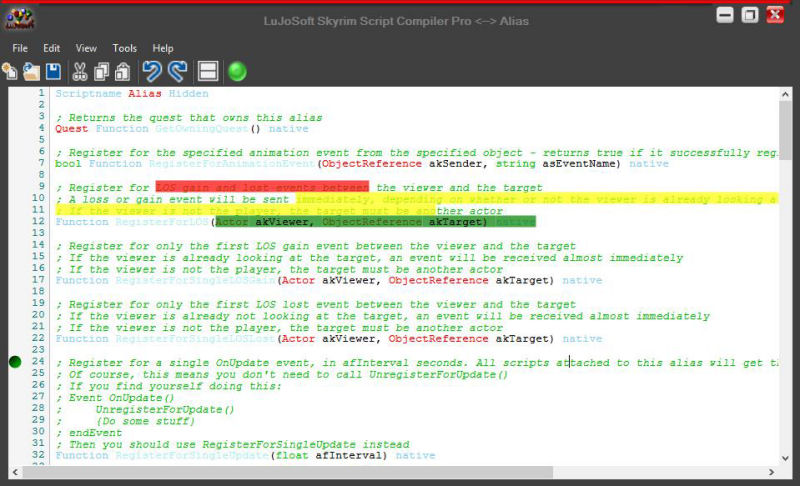Click the red highlighted text on line 9

262,187
